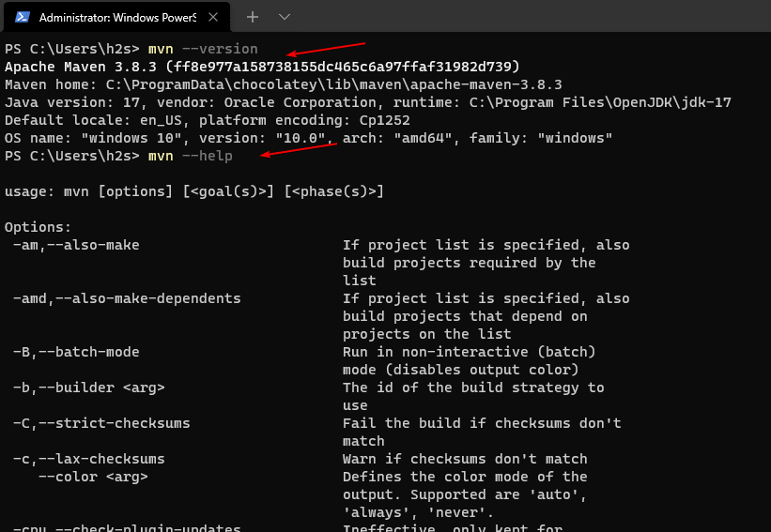This screenshot has width=771, height=532.
Task: Click the 'Java version: 17' output line
Action: (x=368, y=102)
